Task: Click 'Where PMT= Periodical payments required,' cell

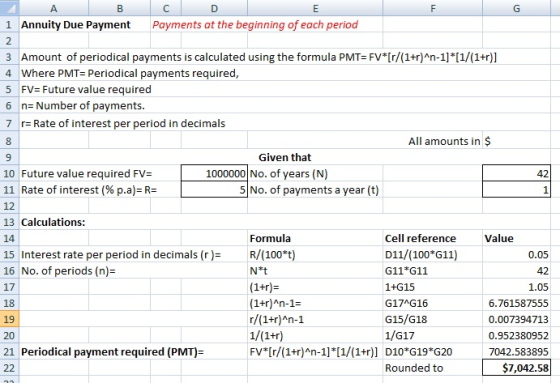Action: tap(130, 73)
